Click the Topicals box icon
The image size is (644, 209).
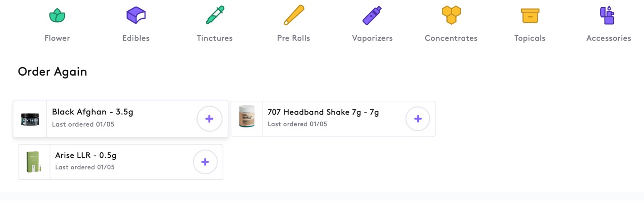[530, 16]
